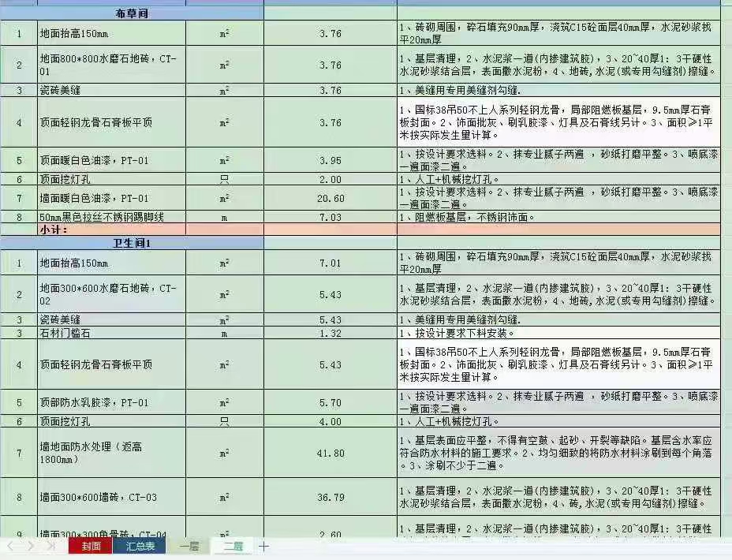This screenshot has height=560, width=732.
Task: Open the red 封面 sheet tab
Action: (x=90, y=546)
